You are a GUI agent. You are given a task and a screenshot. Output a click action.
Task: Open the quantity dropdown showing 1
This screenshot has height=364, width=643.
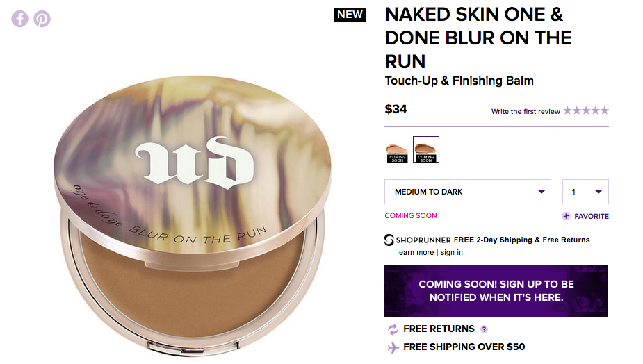click(x=585, y=192)
